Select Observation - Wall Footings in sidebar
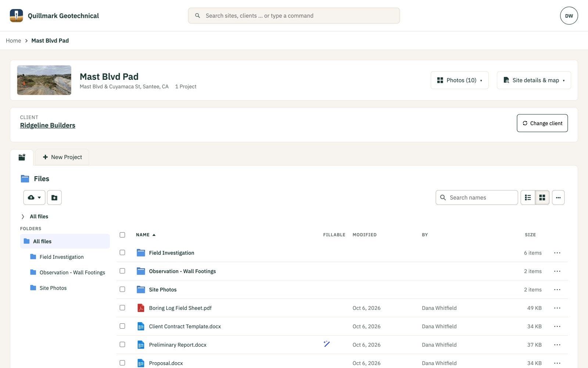588x368 pixels. [72, 272]
